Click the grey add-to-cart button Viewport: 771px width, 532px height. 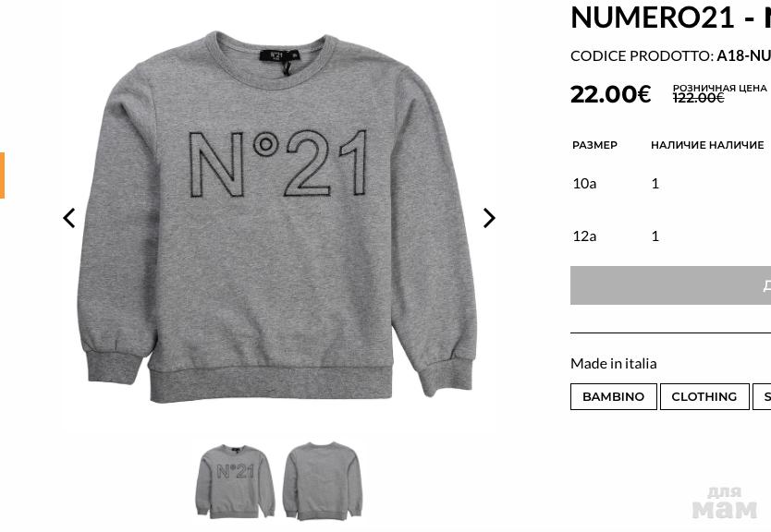[x=670, y=285]
